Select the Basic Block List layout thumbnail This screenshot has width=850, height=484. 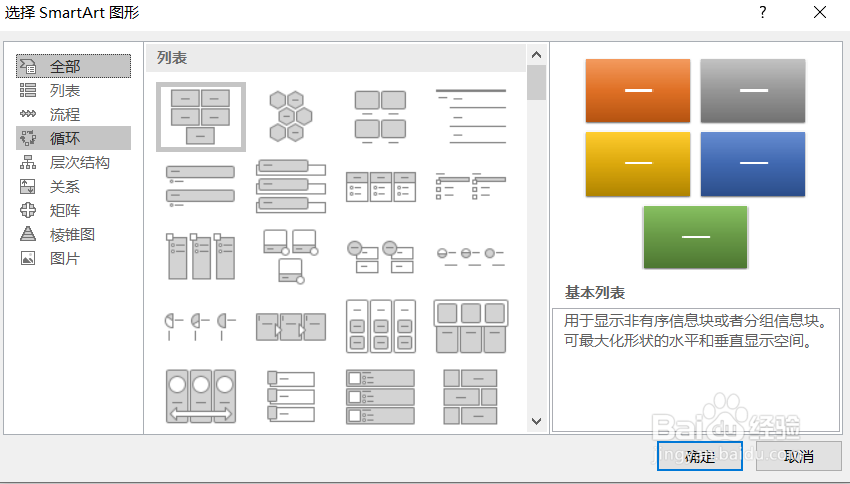click(x=201, y=117)
